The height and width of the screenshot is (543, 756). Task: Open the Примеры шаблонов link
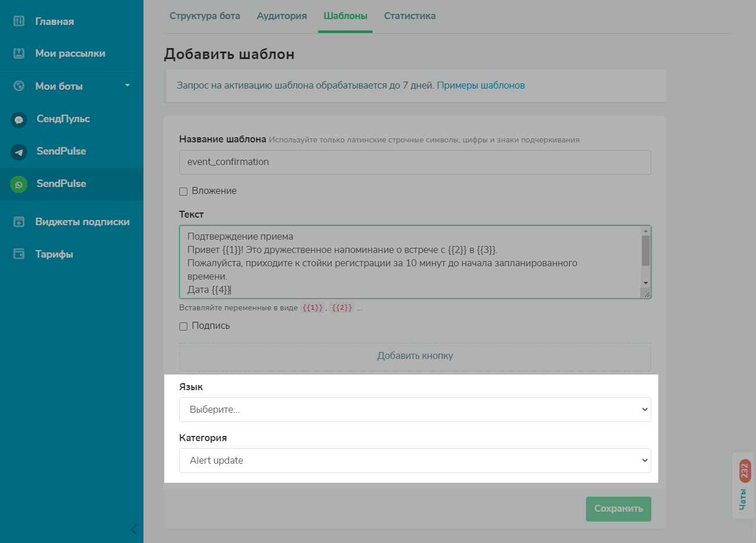tap(481, 86)
